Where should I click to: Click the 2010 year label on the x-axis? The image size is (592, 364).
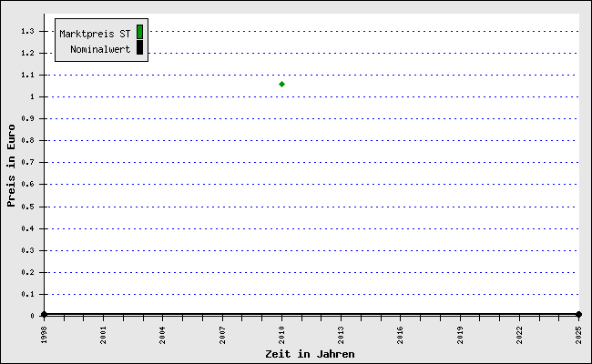[x=282, y=333]
